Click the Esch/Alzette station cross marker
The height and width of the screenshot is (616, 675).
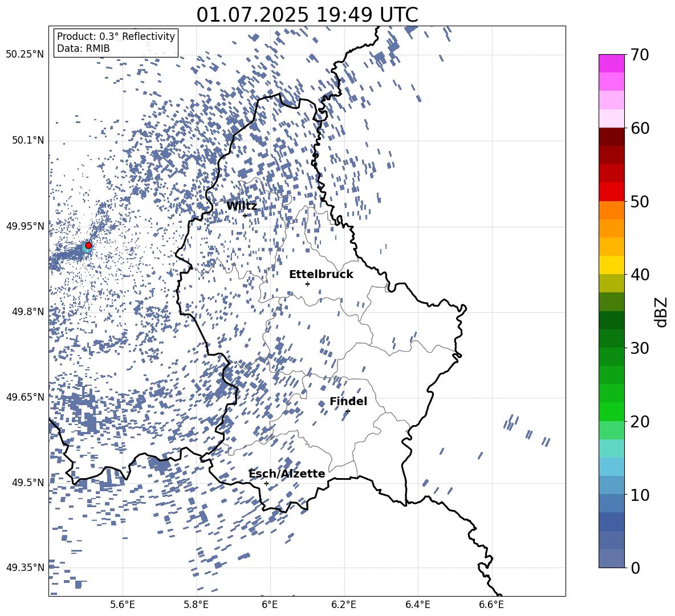pyautogui.click(x=266, y=483)
